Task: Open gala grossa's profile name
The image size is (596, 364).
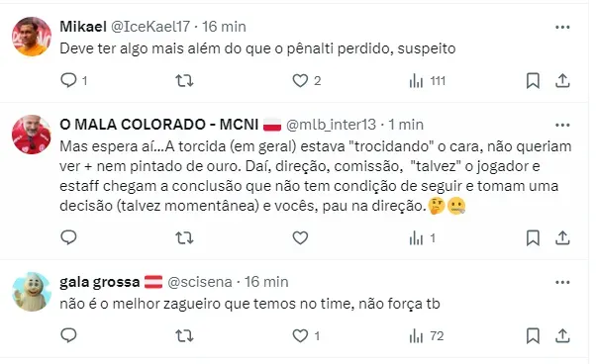Action: [x=100, y=282]
